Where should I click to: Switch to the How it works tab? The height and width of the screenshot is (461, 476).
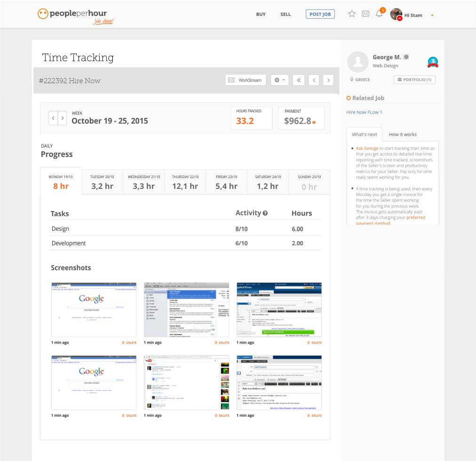403,134
